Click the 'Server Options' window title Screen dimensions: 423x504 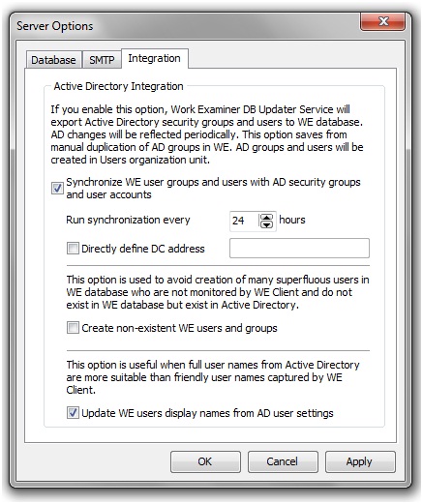(55, 26)
